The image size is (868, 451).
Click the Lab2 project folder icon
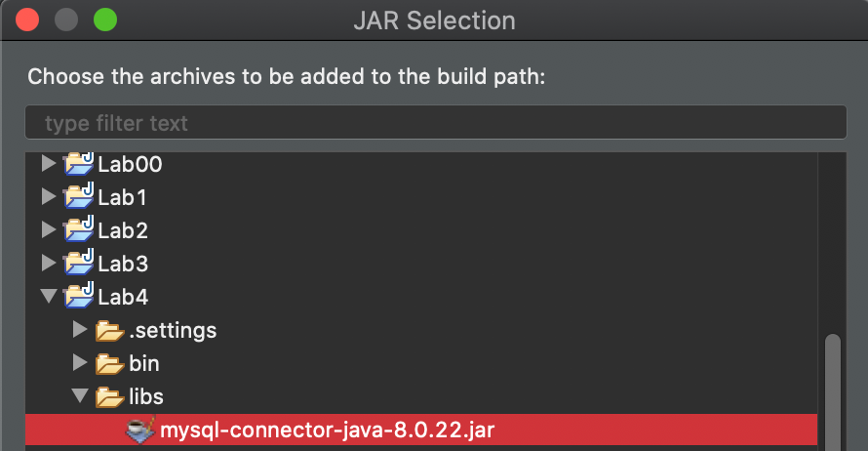(x=78, y=230)
